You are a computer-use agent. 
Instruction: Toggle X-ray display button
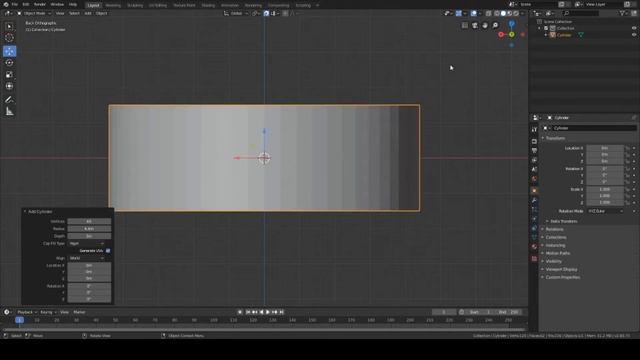489,13
